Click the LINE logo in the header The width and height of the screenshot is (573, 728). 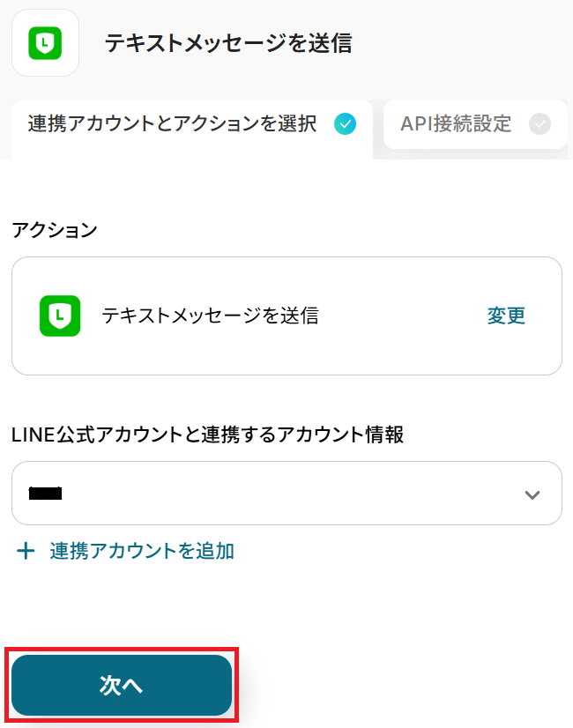click(45, 43)
